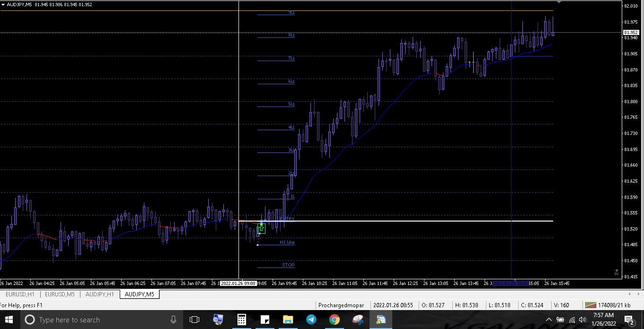Click the Type here to search box
Image resolution: width=644 pixels, height=329 pixels.
pos(95,320)
